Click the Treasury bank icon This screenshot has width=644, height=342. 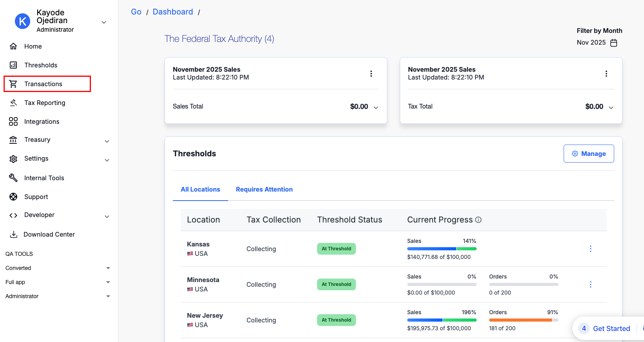tap(13, 140)
